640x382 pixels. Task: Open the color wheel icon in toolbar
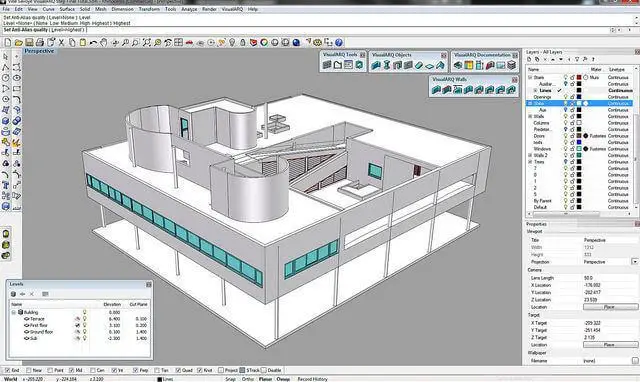(x=264, y=42)
